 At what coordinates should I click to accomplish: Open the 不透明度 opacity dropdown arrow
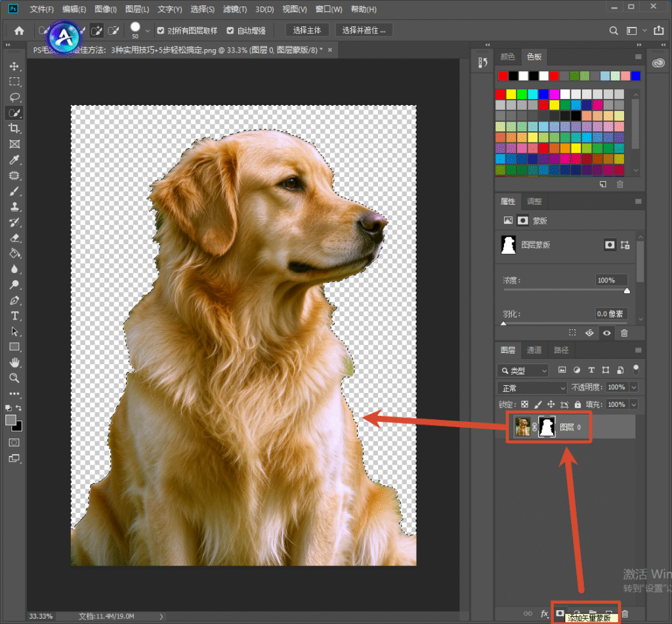[634, 387]
